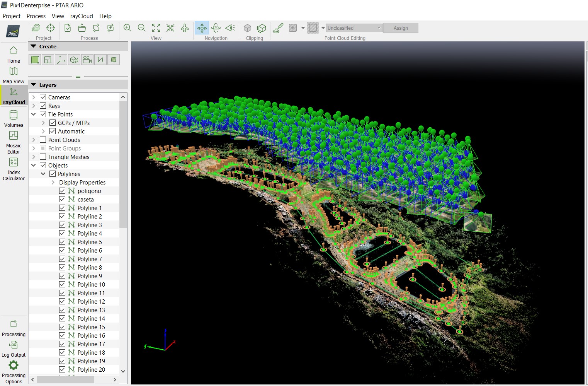This screenshot has height=386, width=588.
Task: Click the New Scale Constraint icon
Action: (48, 60)
